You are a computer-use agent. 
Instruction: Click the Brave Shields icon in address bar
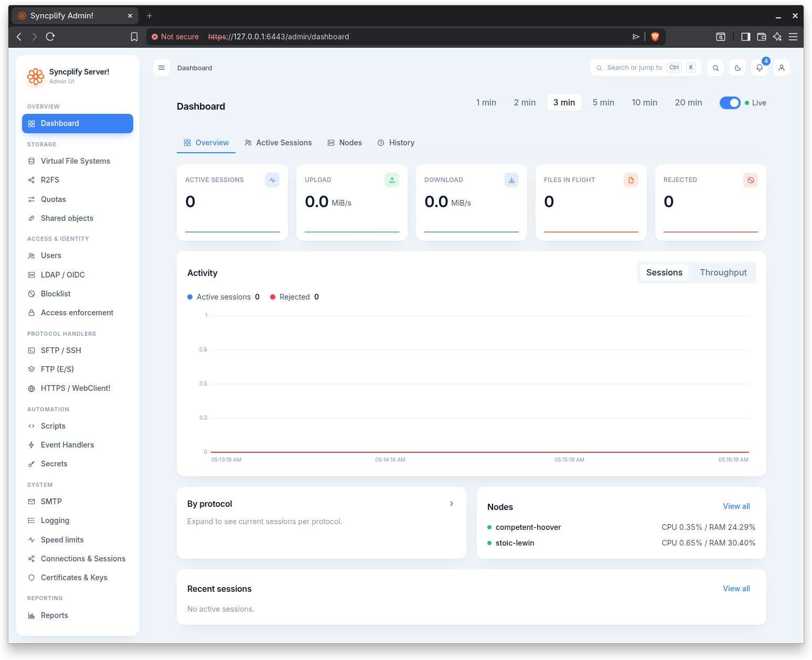pyautogui.click(x=655, y=37)
